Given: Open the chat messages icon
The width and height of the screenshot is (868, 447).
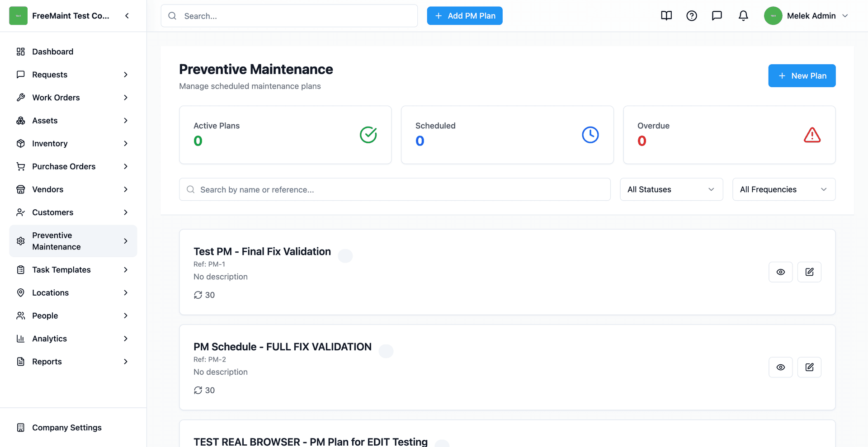Looking at the screenshot, I should tap(717, 16).
